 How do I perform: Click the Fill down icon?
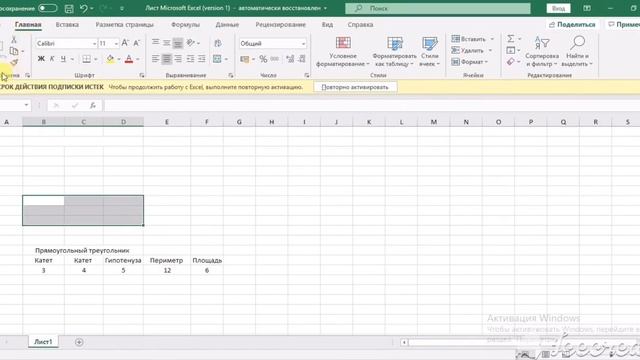[x=511, y=50]
